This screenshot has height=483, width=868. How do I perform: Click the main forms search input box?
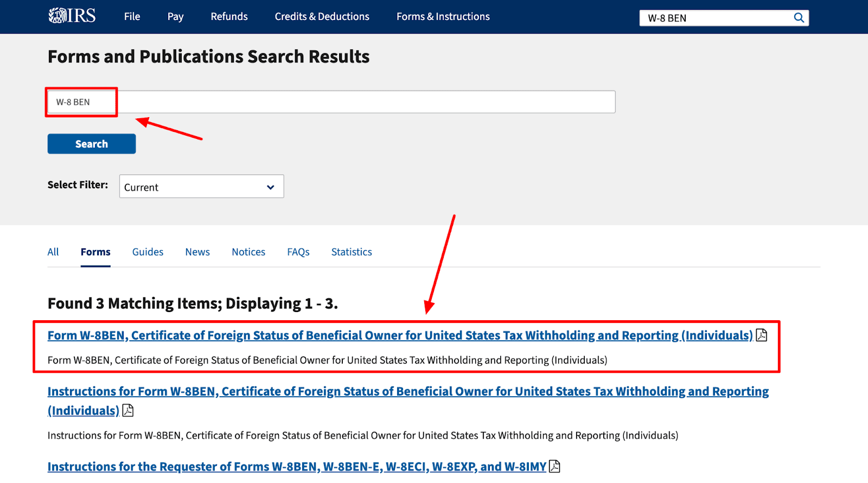(x=331, y=102)
